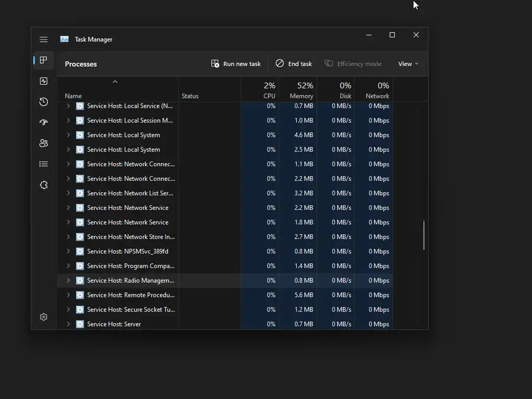The image size is (532, 399).
Task: Click gear icon of Service Host: NPSMSvc_389fd
Action: pyautogui.click(x=79, y=251)
